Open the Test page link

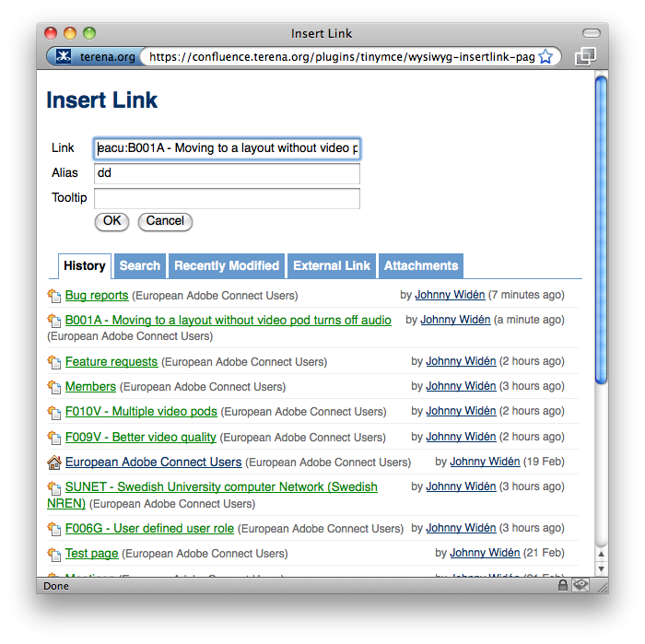click(92, 554)
